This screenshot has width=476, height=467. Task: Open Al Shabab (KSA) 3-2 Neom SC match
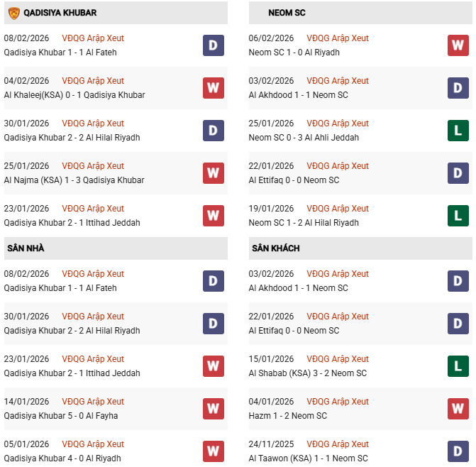pos(308,373)
